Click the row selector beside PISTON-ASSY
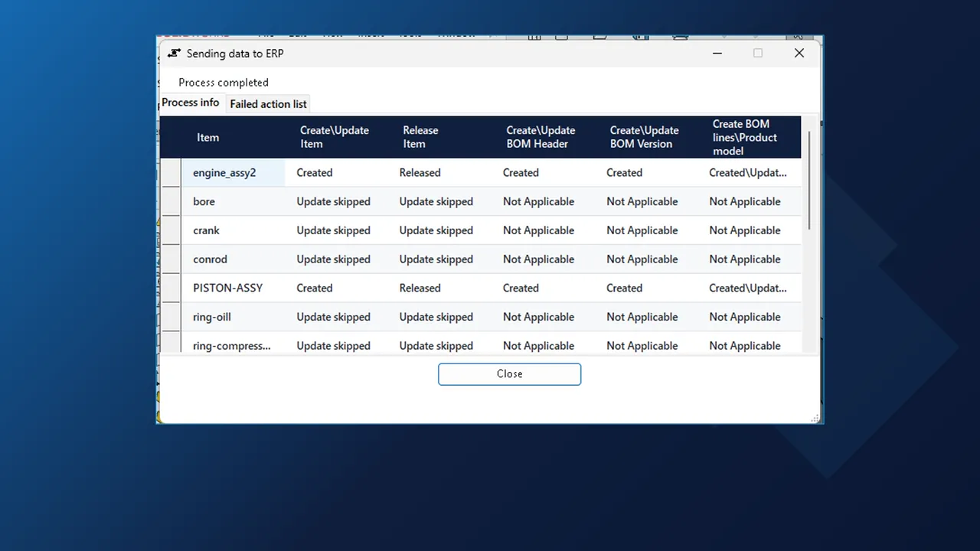The image size is (980, 551). point(171,289)
